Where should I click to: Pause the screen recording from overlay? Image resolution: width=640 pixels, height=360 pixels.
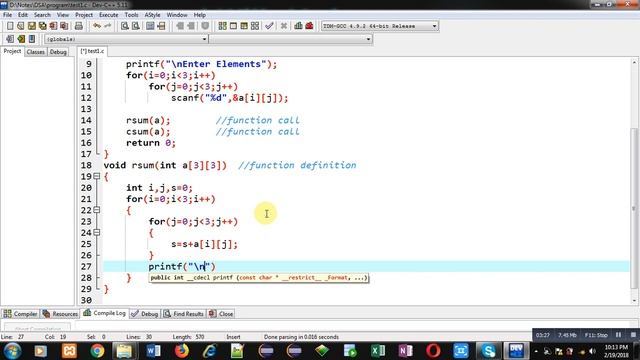point(618,335)
